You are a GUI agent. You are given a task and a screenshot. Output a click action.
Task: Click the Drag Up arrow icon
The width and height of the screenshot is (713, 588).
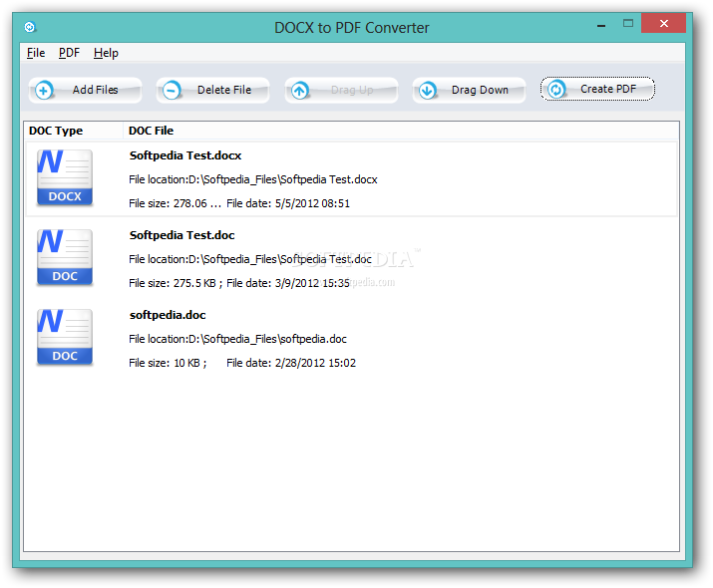tap(300, 91)
